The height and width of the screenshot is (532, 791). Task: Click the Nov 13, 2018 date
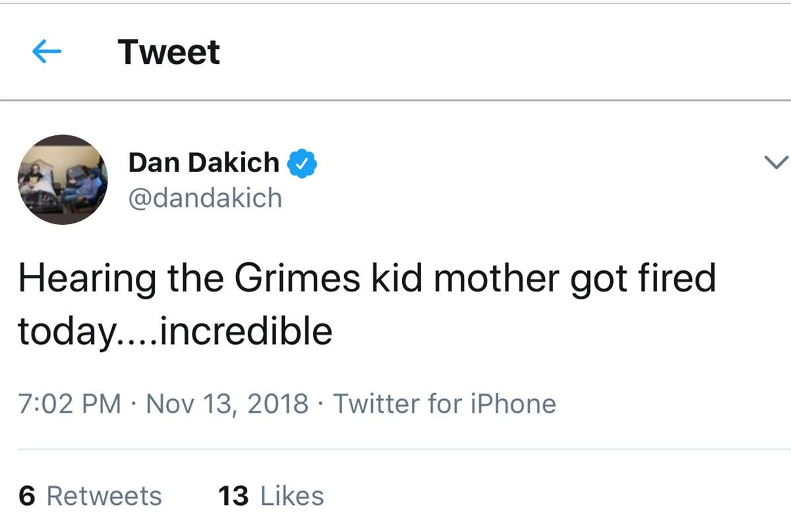pyautogui.click(x=227, y=403)
